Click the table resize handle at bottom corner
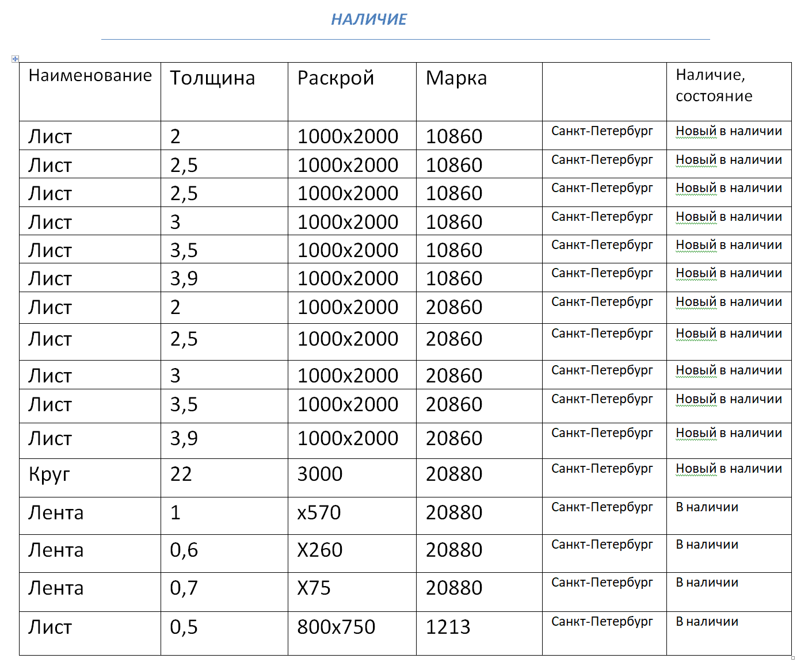Image resolution: width=812 pixels, height=670 pixels. [x=793, y=658]
